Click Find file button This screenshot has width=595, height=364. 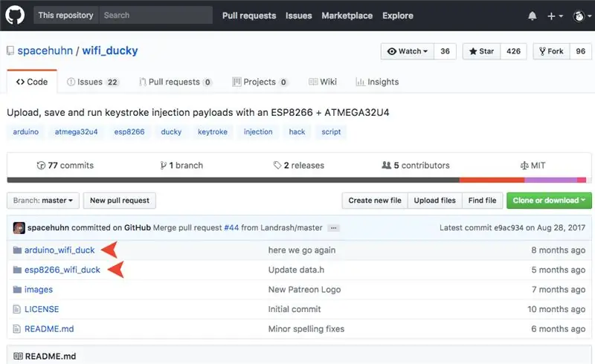[482, 201]
